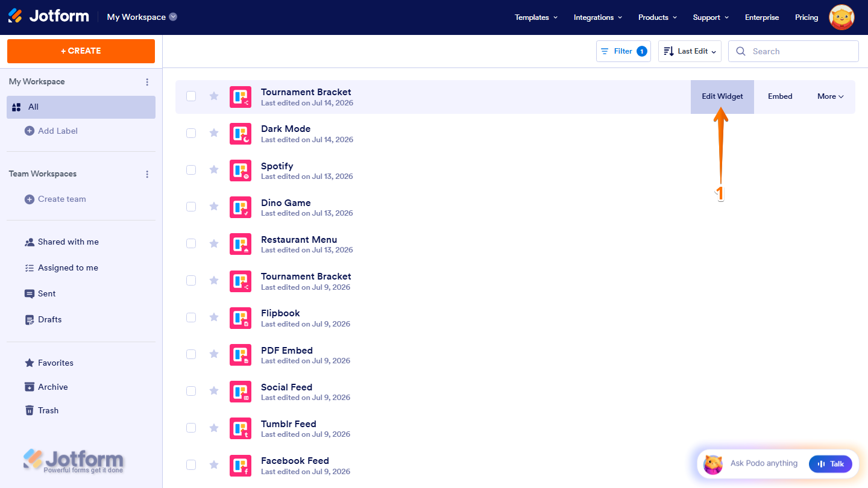
Task: Select All in My Workspace sidebar
Action: coord(81,107)
